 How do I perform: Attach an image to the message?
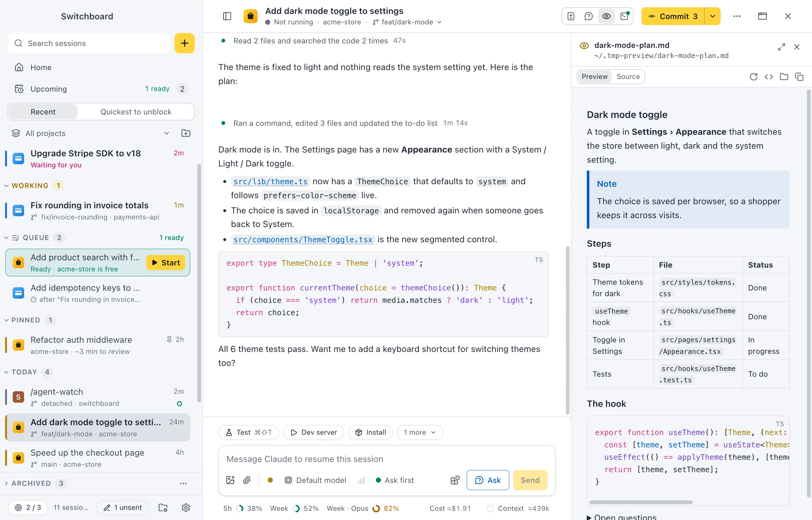click(230, 480)
